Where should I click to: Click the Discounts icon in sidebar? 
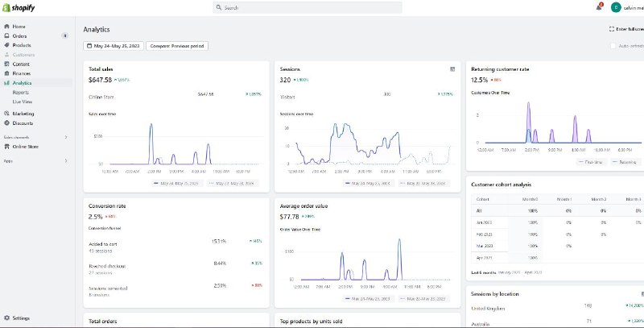tap(6, 122)
